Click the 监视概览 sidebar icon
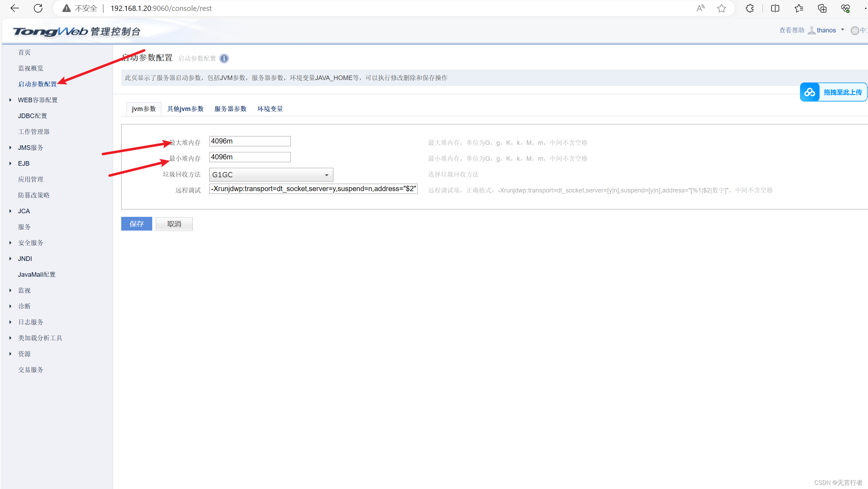Viewport: 868px width, 489px height. [30, 67]
